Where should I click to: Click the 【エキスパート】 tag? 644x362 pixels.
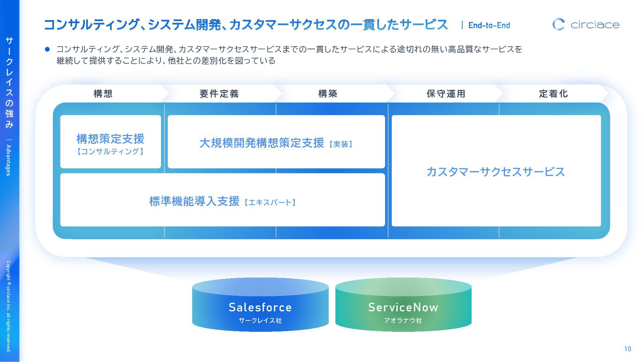point(270,202)
